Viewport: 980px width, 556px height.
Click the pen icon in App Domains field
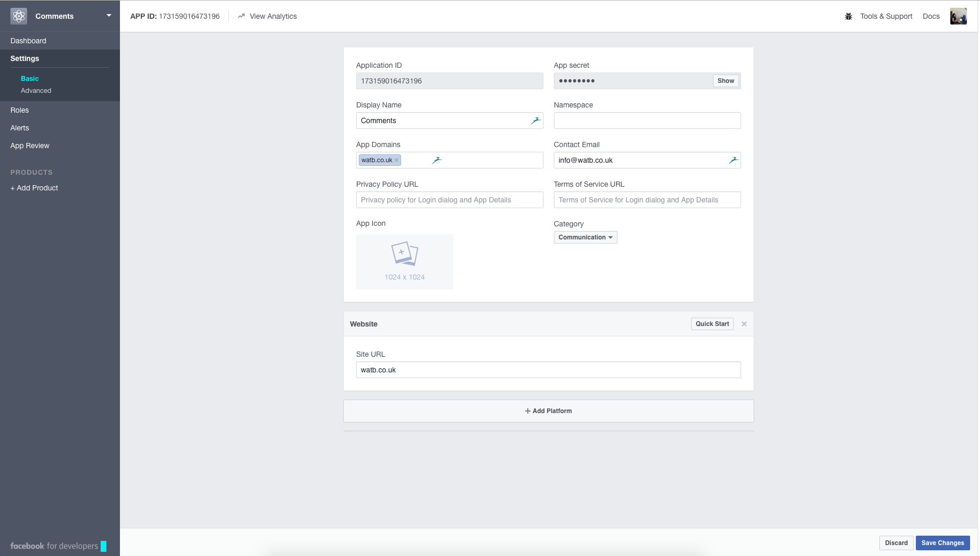pyautogui.click(x=437, y=160)
